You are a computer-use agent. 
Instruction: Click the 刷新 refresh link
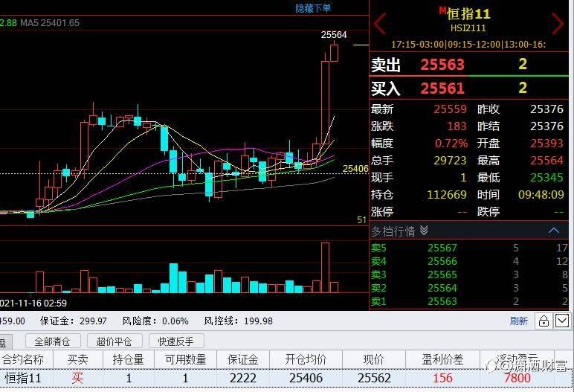519,321
